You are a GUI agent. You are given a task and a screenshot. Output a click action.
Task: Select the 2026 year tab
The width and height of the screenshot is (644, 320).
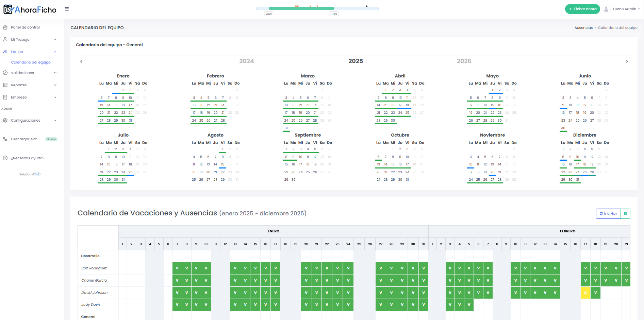point(464,61)
